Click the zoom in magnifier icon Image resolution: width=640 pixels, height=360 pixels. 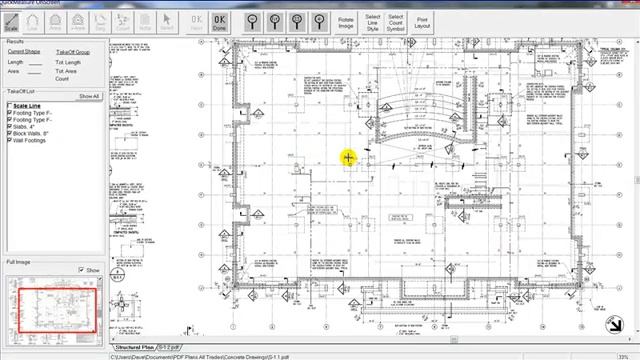click(319, 22)
